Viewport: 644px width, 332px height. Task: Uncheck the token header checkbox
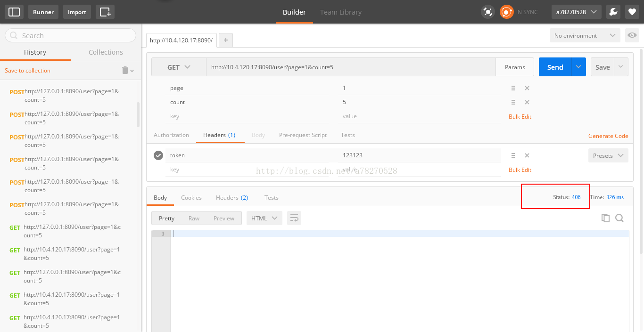(158, 155)
